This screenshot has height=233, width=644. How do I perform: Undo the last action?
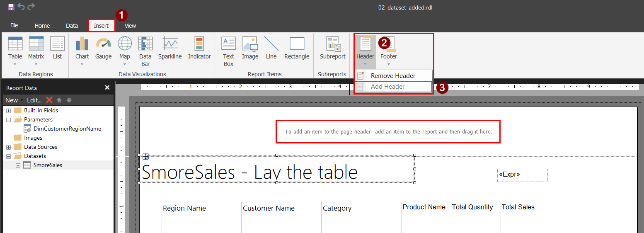click(21, 7)
